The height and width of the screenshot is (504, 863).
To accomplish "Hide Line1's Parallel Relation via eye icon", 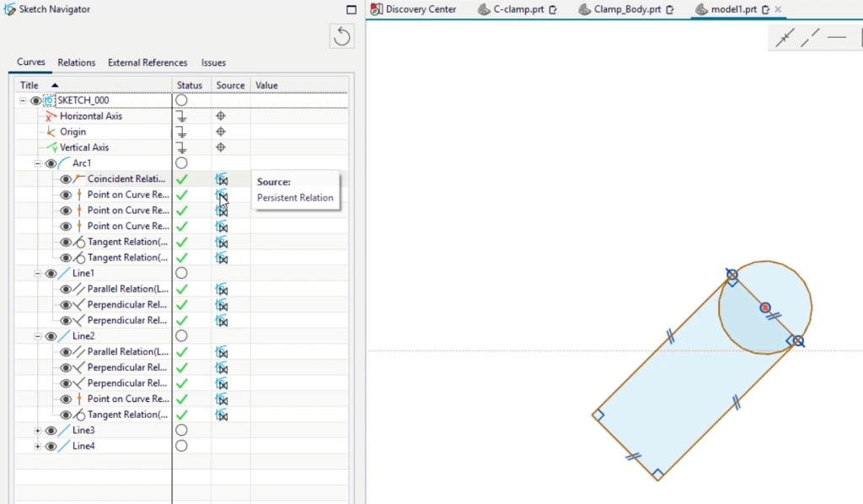I will pyautogui.click(x=66, y=289).
